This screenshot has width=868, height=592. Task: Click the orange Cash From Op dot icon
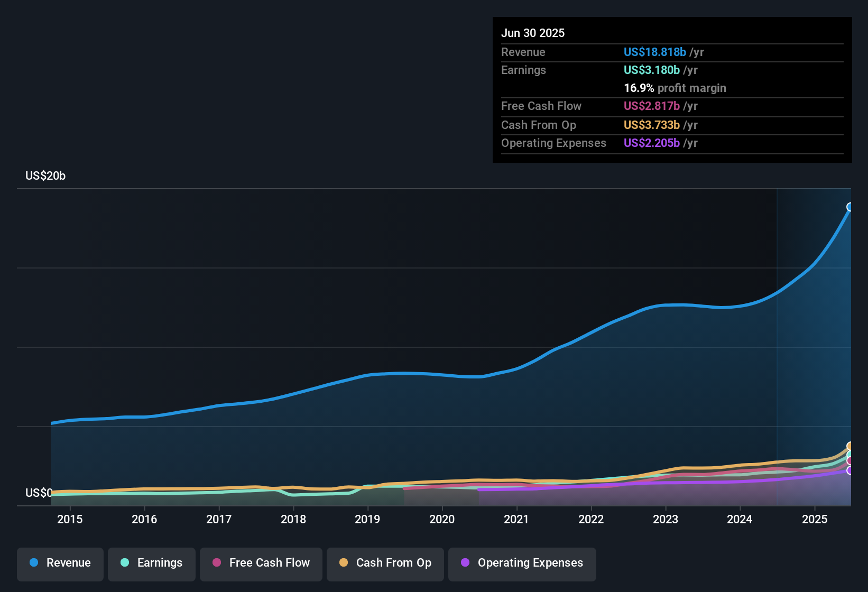point(344,563)
